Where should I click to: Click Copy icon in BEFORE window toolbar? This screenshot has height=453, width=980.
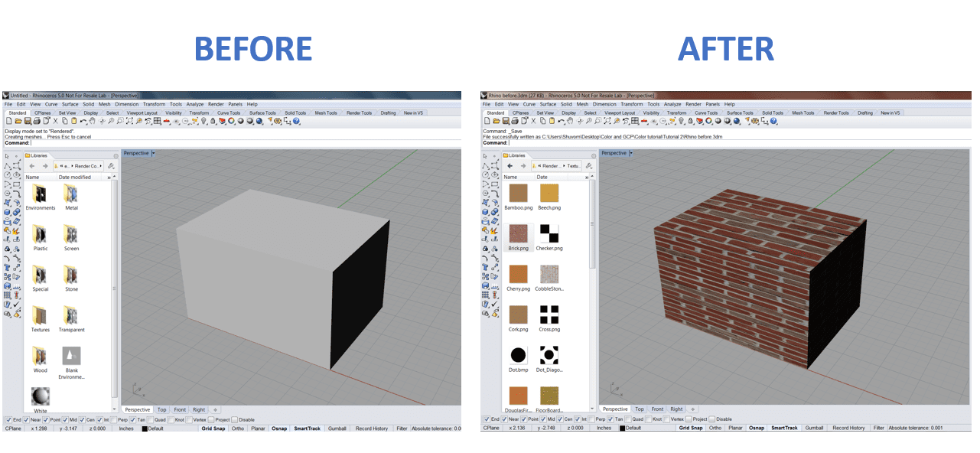click(64, 121)
